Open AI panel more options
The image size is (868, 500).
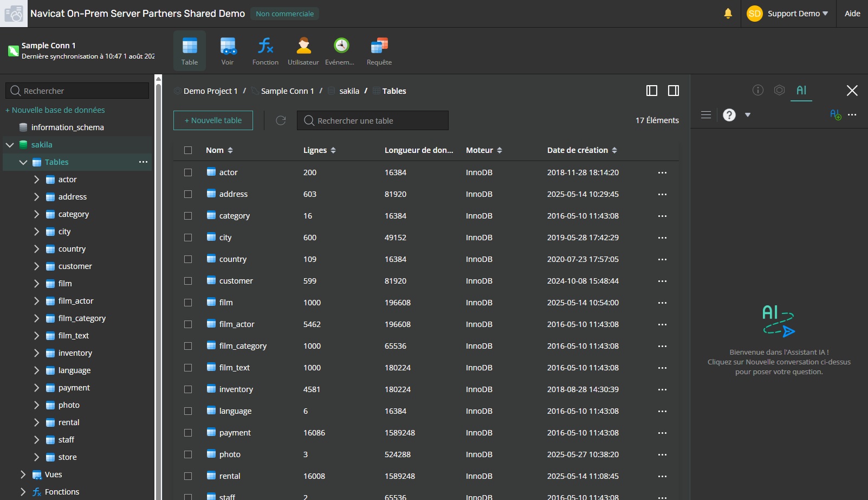852,114
